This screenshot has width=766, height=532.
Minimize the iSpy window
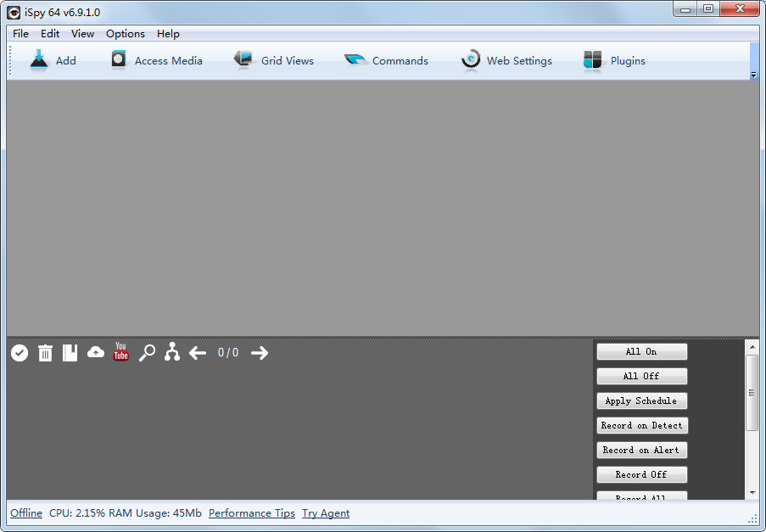(x=685, y=9)
